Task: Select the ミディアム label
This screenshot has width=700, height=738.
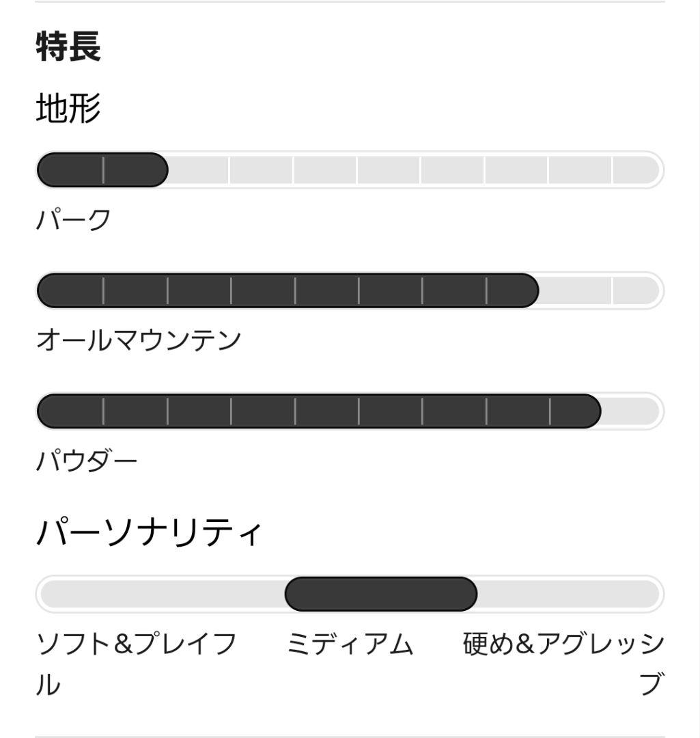Action: pos(350,644)
